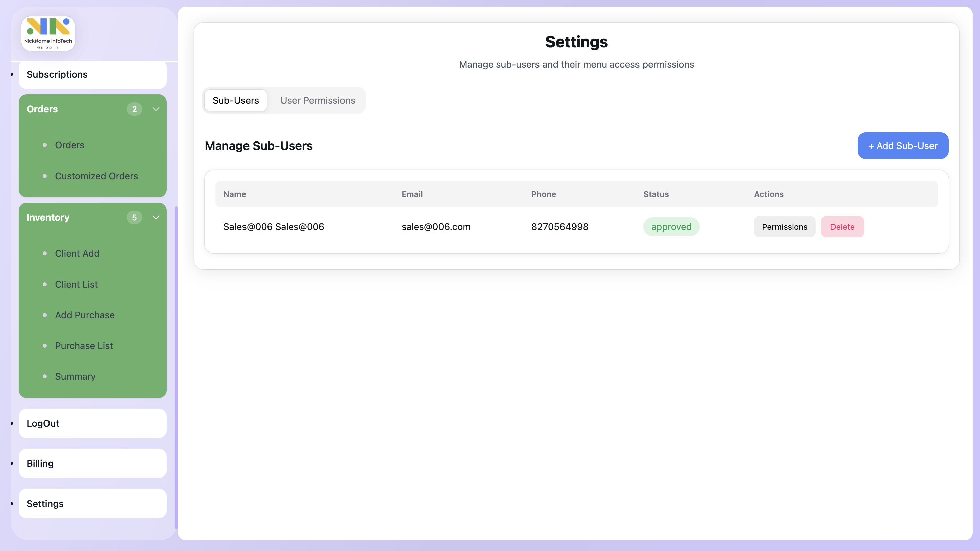The image size is (980, 551).
Task: Switch to the User Permissions tab
Action: tap(317, 100)
